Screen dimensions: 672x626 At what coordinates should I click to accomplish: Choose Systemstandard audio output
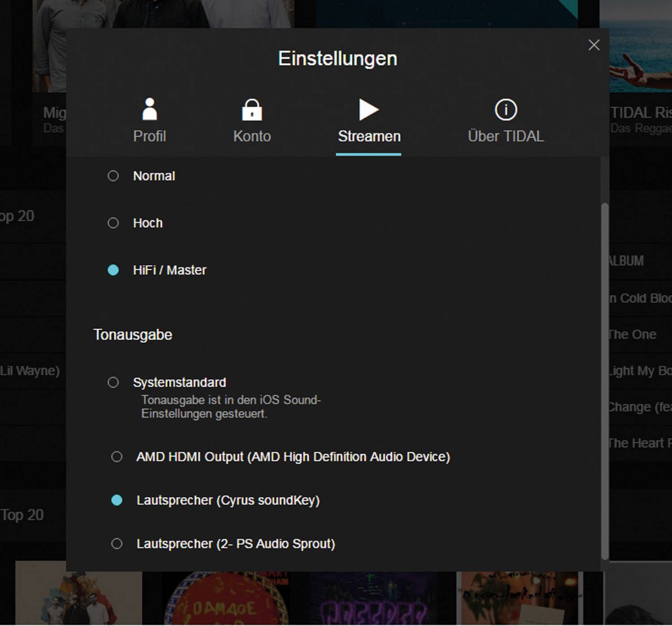click(x=113, y=382)
